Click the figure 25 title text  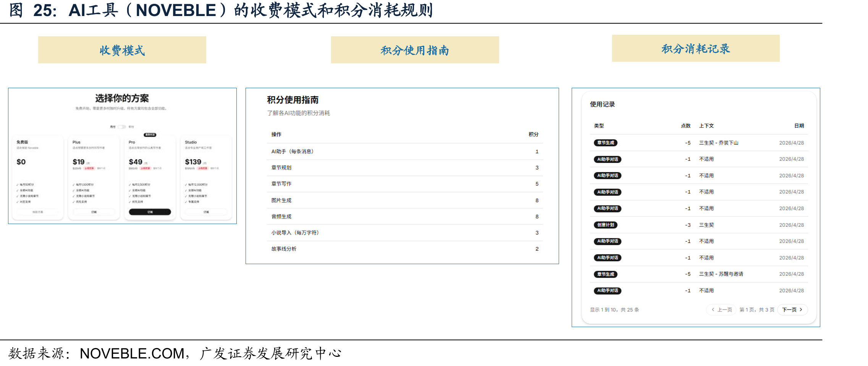point(221,10)
